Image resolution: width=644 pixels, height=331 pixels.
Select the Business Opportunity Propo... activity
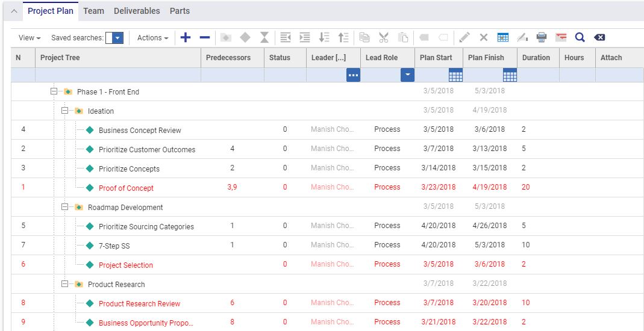coord(146,323)
